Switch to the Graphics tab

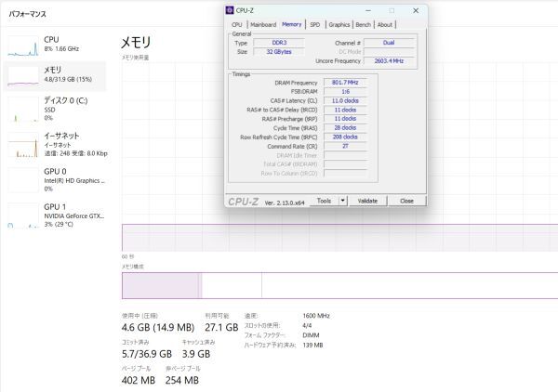click(339, 24)
